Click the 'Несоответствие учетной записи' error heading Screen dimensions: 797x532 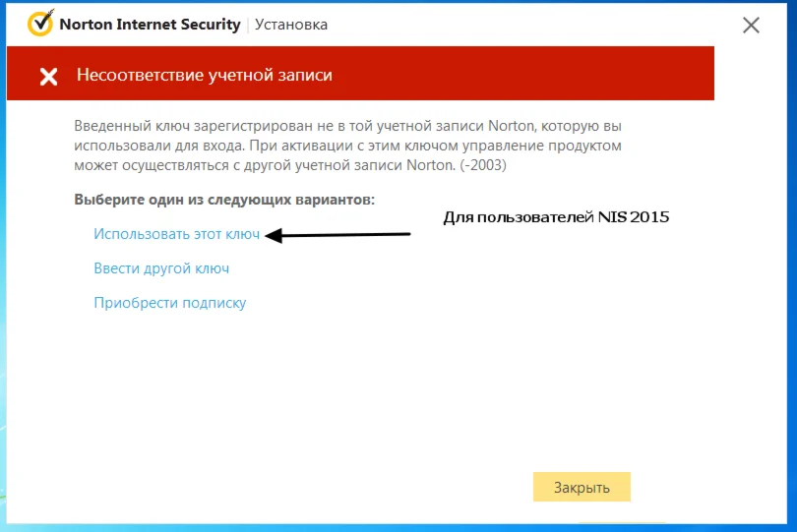205,76
